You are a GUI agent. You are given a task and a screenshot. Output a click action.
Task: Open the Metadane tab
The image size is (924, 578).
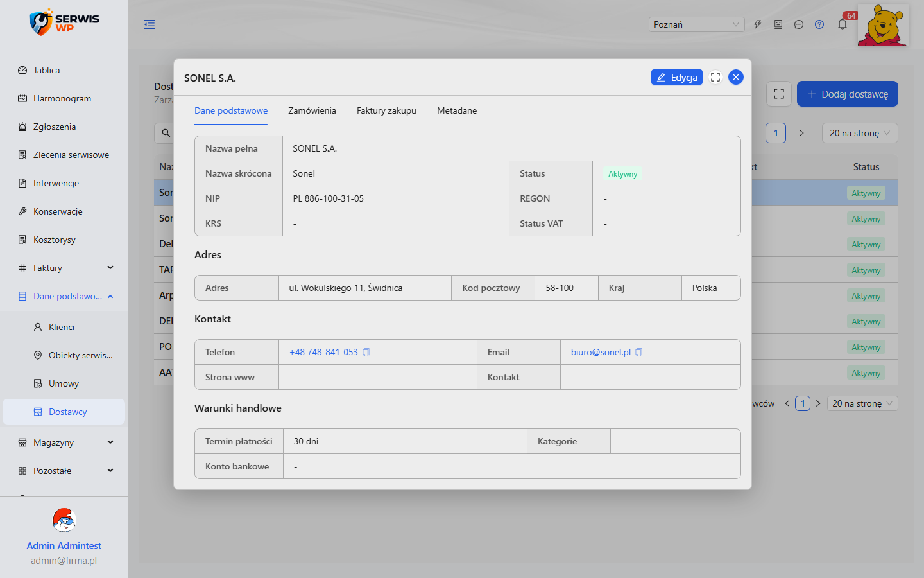457,110
